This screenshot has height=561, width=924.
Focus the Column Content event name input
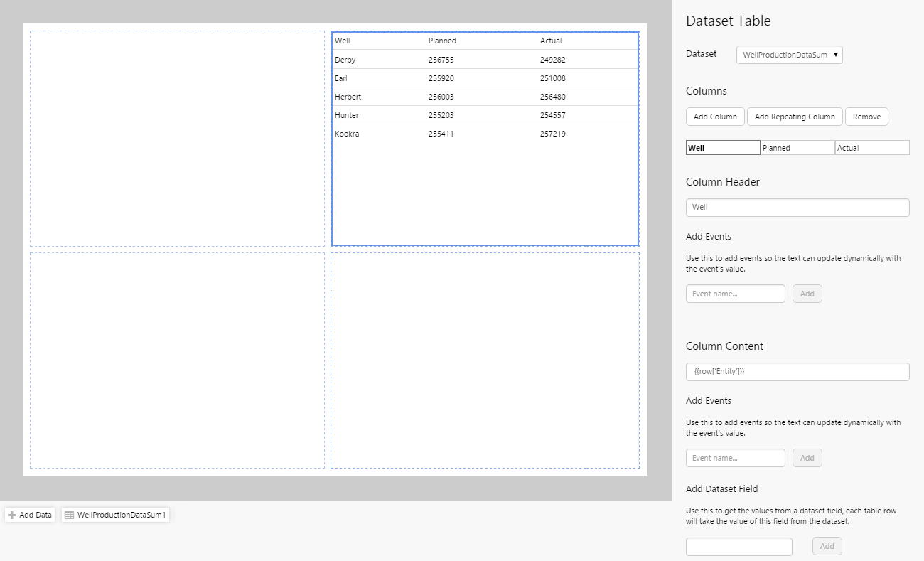tap(736, 458)
